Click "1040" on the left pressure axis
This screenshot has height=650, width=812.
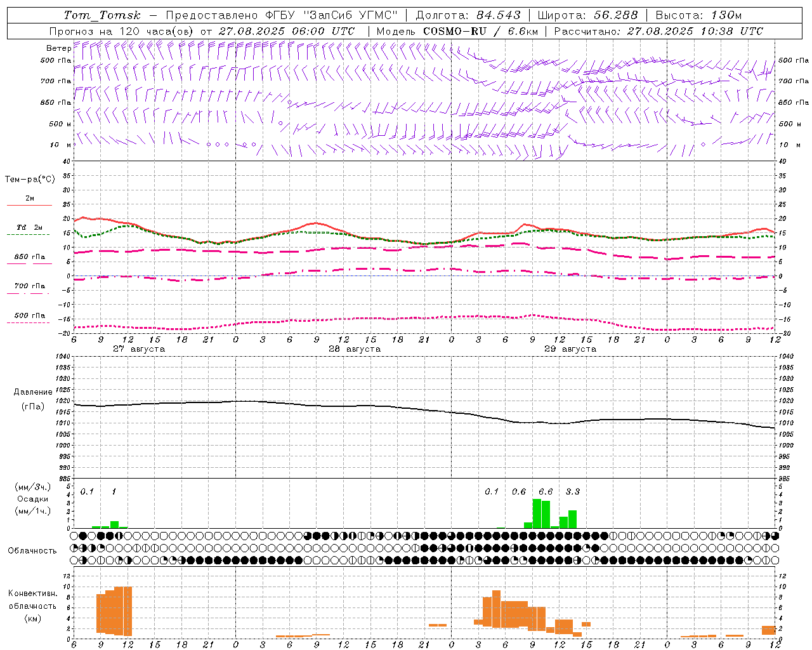[x=63, y=357]
